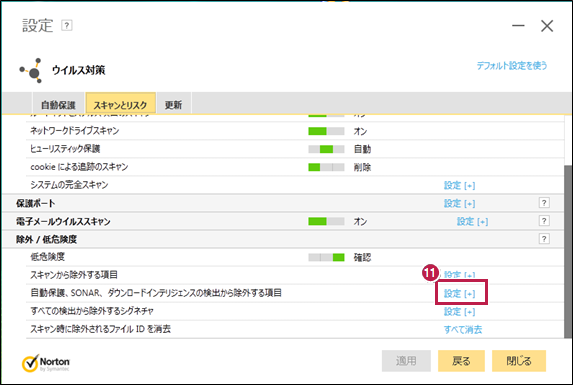Expand 電子メールウイルススキャン 設定 [+]
This screenshot has width=573, height=385.
[x=473, y=221]
